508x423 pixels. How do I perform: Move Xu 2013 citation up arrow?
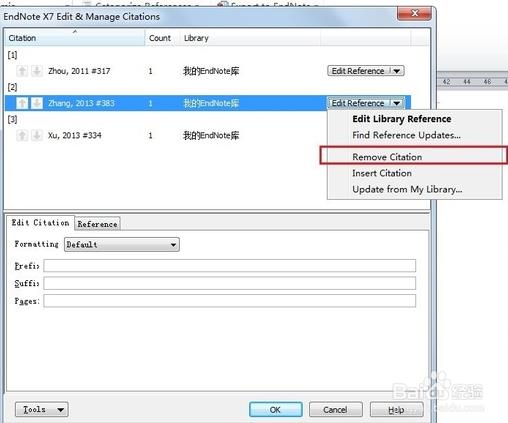(22, 135)
